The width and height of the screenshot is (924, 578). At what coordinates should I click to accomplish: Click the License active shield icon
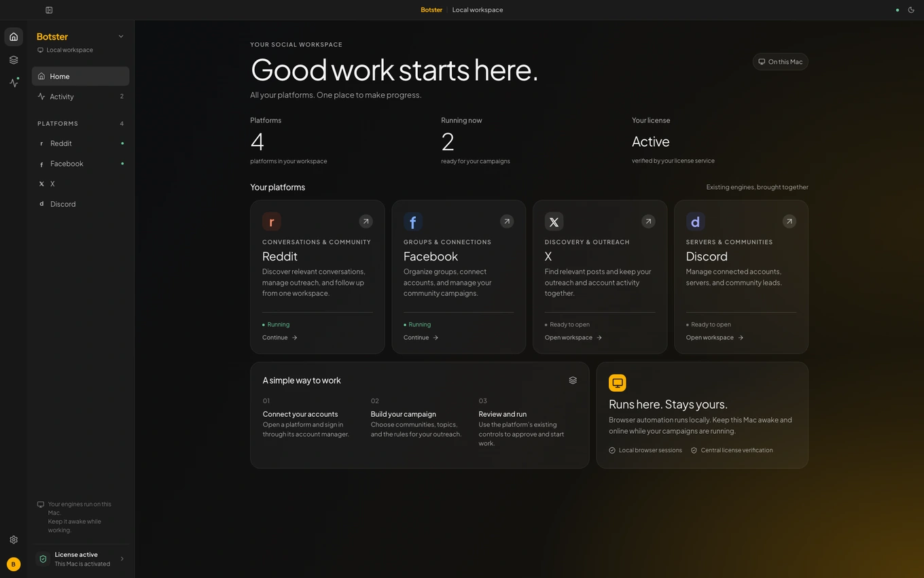[43, 559]
